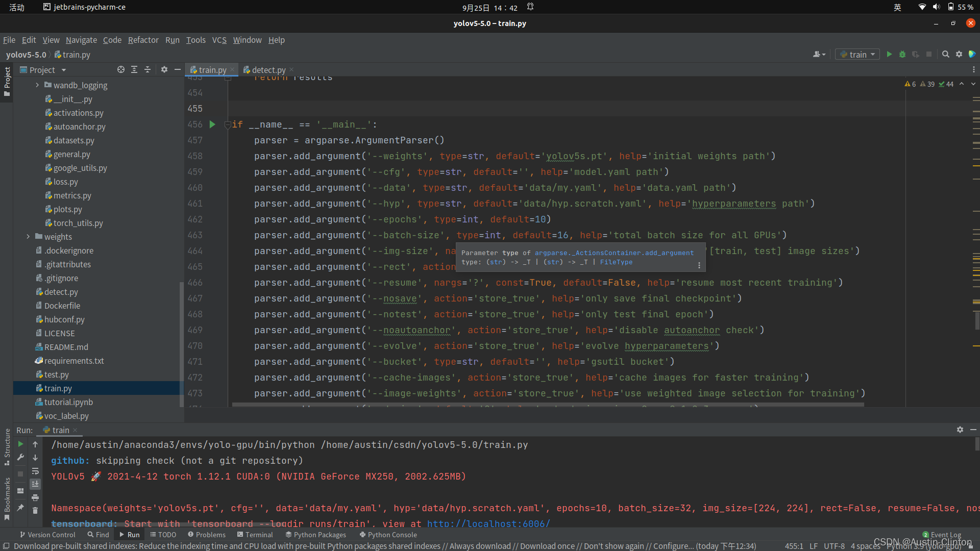Switch to detect.py editor tab
This screenshot has height=551, width=980.
[x=268, y=70]
